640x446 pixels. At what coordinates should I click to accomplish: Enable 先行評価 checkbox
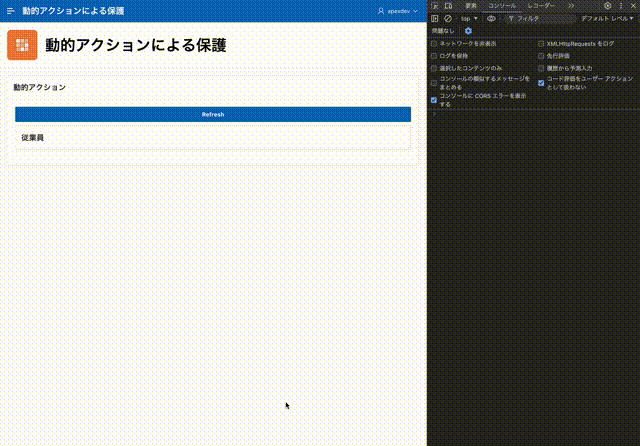click(x=541, y=56)
